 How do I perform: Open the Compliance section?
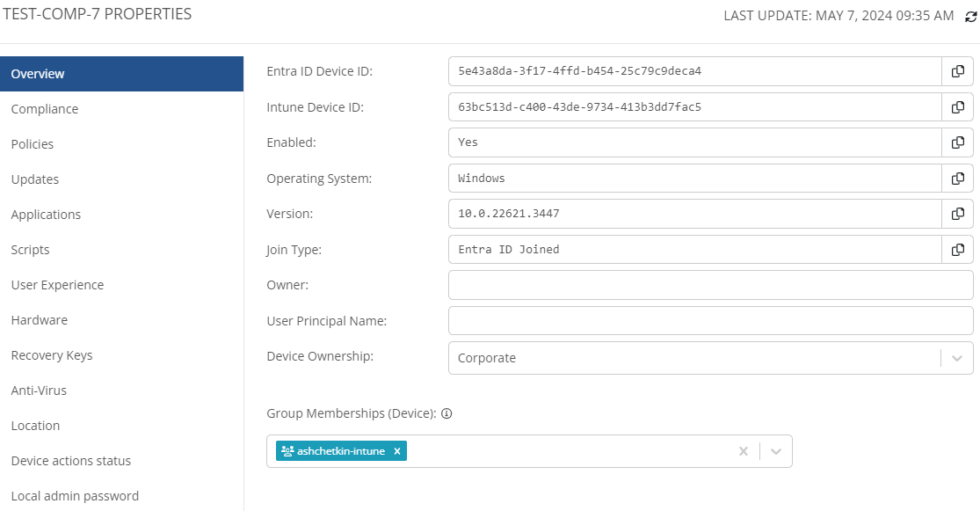[122, 109]
